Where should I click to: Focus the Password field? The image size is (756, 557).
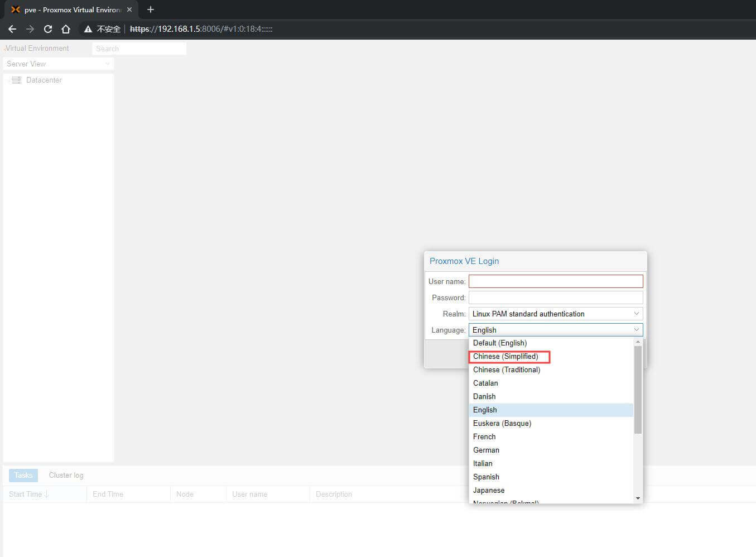click(555, 297)
